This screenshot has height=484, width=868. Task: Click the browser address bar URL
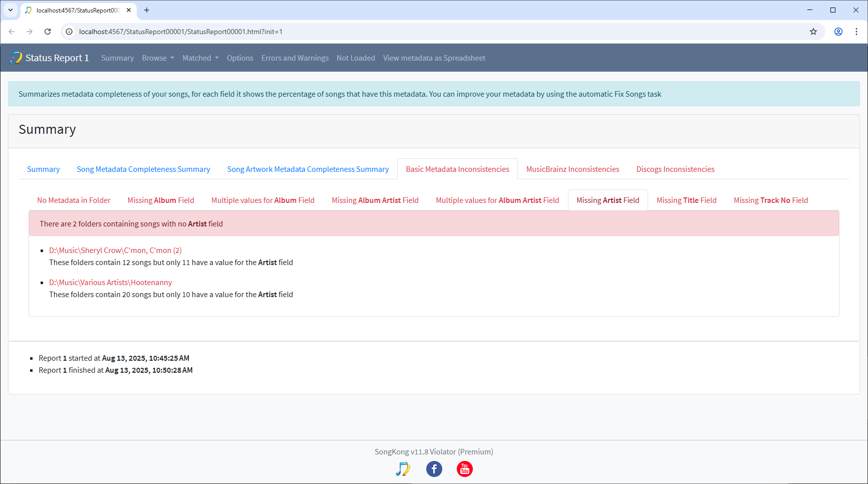[x=181, y=32]
